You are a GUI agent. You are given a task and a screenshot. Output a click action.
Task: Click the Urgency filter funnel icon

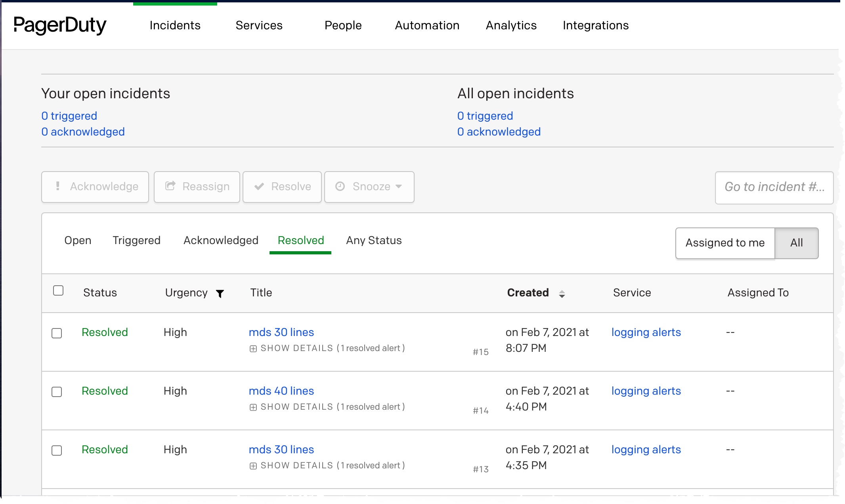pos(220,293)
